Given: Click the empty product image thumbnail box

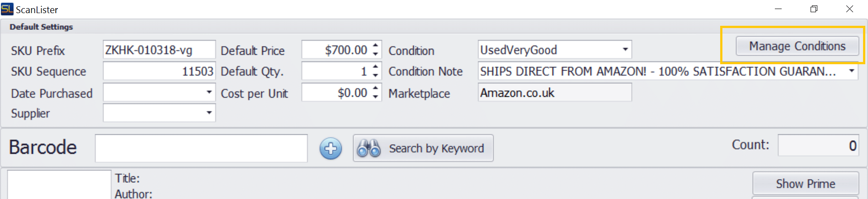Looking at the screenshot, I should click(59, 185).
